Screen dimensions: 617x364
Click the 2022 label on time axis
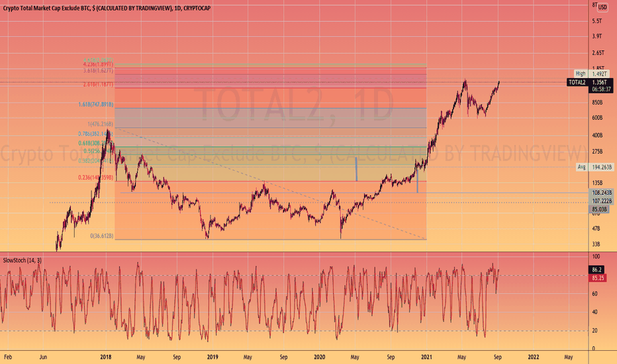pos(534,357)
